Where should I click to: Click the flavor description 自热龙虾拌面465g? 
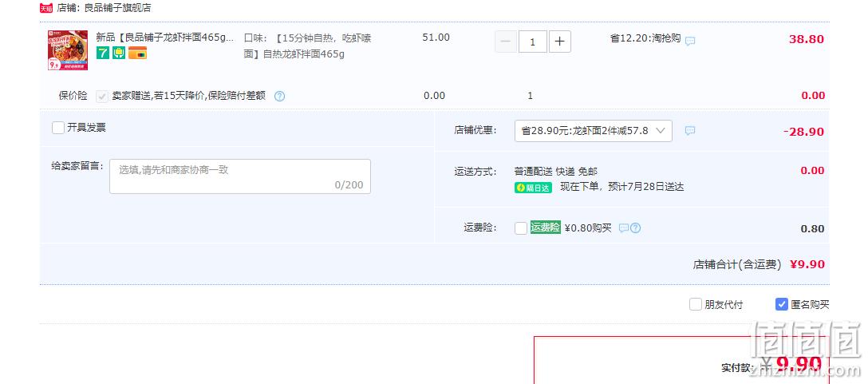pyautogui.click(x=303, y=54)
